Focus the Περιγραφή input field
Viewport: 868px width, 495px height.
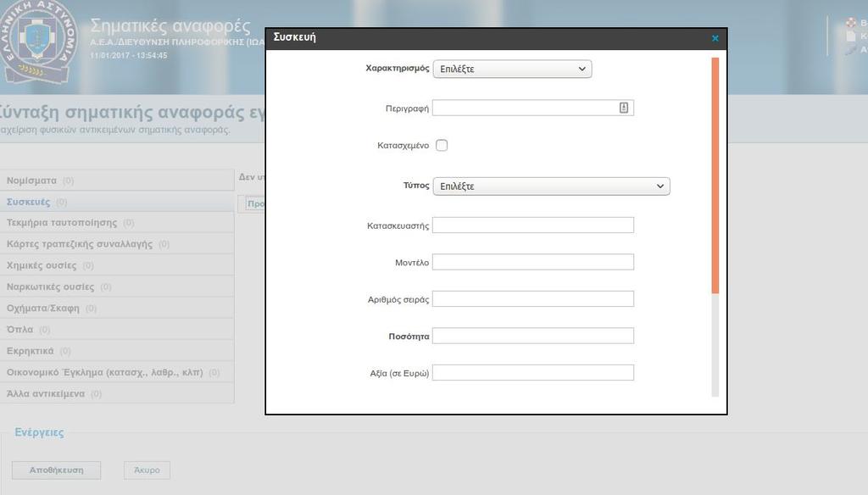tap(532, 108)
